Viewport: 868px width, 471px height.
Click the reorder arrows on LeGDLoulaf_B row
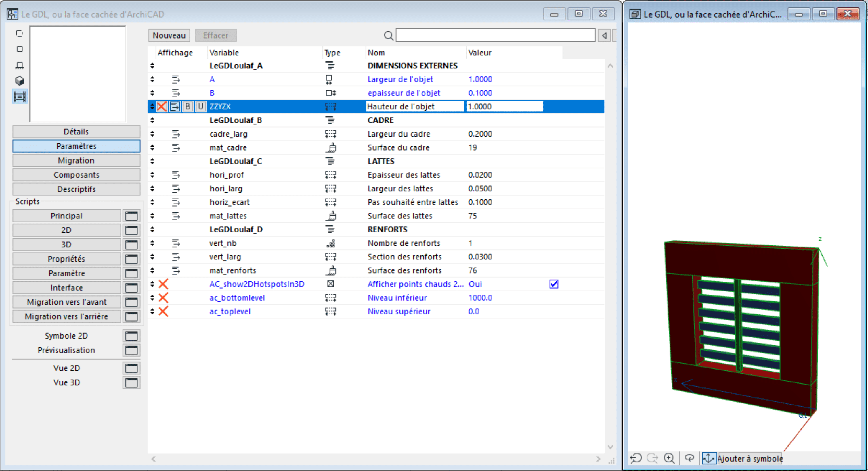[152, 120]
